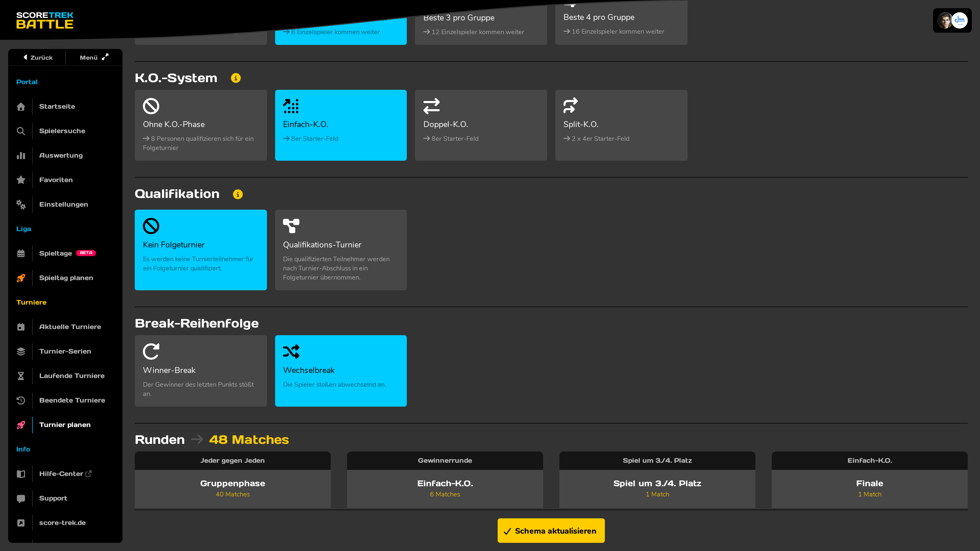Open the user profile avatar menu
The width and height of the screenshot is (980, 551).
point(952,20)
